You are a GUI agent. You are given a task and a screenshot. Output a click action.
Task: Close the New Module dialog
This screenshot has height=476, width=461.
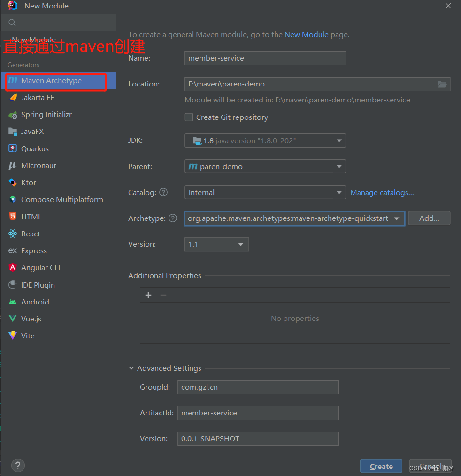448,6
